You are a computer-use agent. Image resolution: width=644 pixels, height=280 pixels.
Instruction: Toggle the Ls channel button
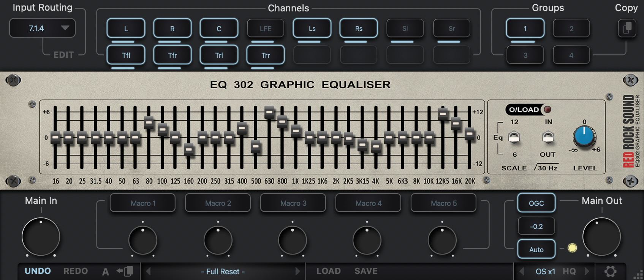(x=312, y=29)
